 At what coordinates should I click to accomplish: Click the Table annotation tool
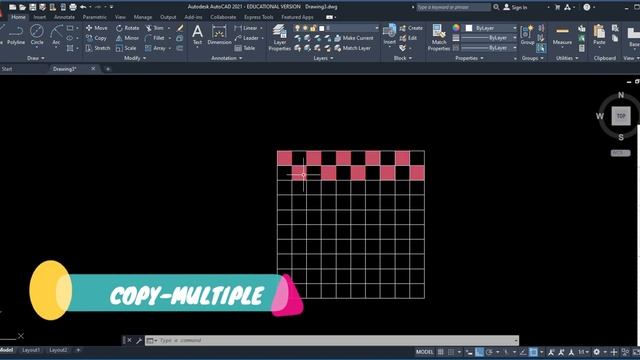(245, 48)
